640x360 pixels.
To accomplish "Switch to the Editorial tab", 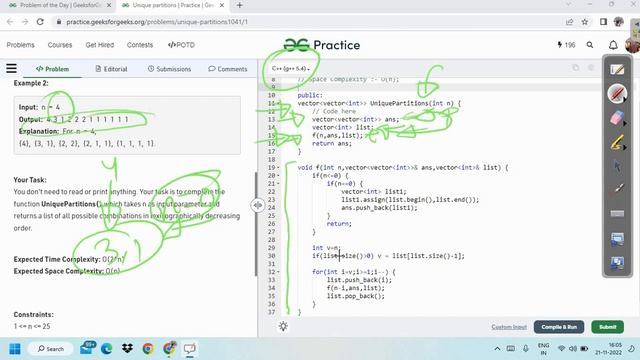I will pos(111,69).
